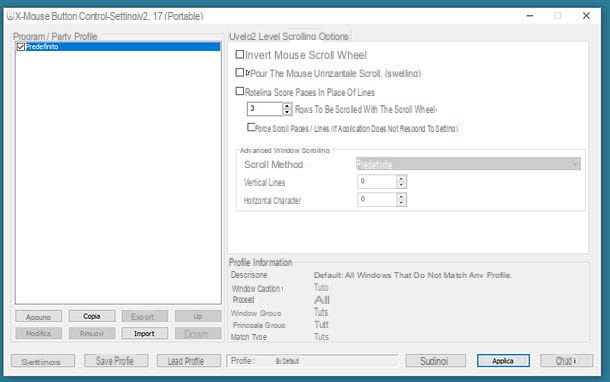This screenshot has height=382, width=610.
Task: Click the Copia button
Action: pyautogui.click(x=92, y=316)
